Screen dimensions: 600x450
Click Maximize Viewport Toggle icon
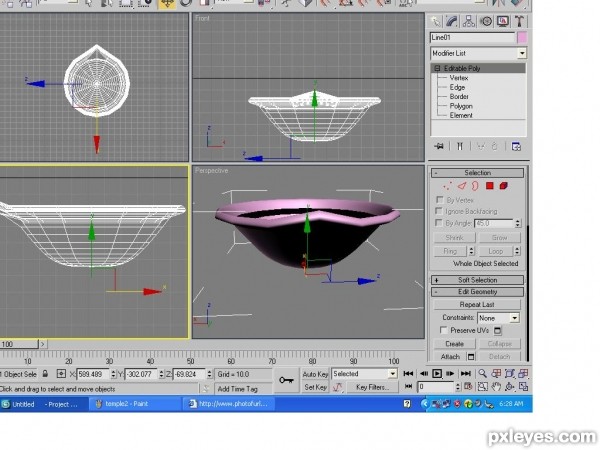click(523, 387)
